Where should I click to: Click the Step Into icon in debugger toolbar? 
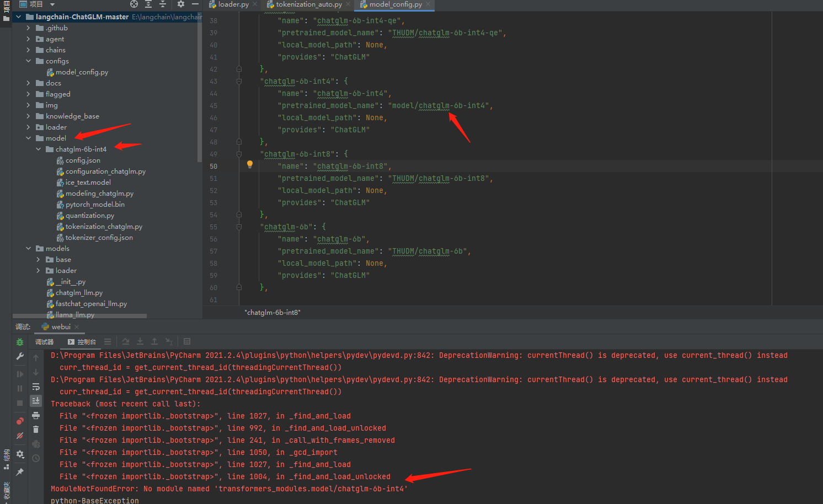(140, 342)
